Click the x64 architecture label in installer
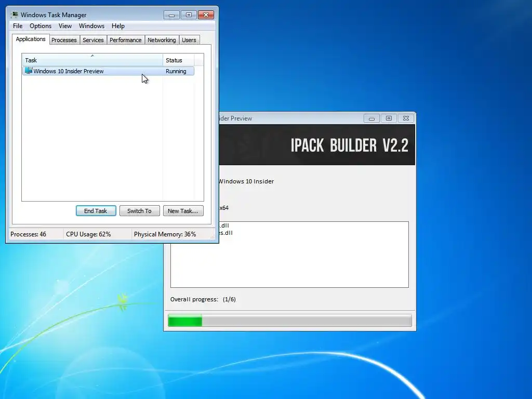This screenshot has height=399, width=532. point(224,208)
